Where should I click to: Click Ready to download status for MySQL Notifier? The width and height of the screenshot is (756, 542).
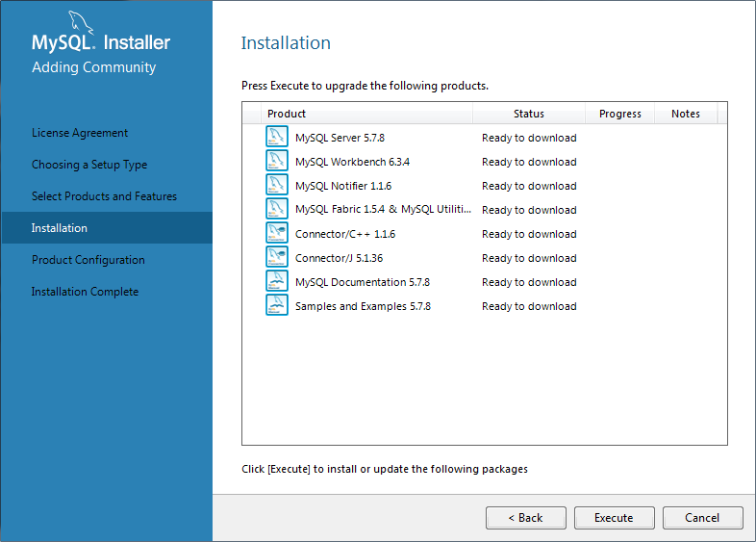click(x=529, y=187)
